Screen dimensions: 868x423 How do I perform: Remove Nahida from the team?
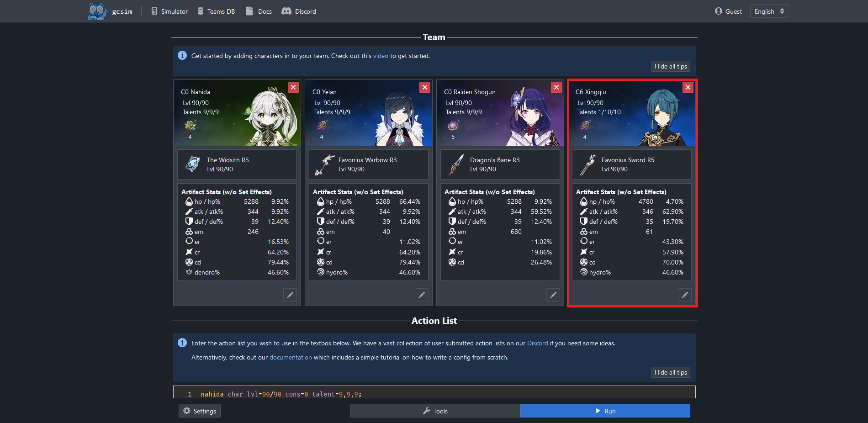293,87
